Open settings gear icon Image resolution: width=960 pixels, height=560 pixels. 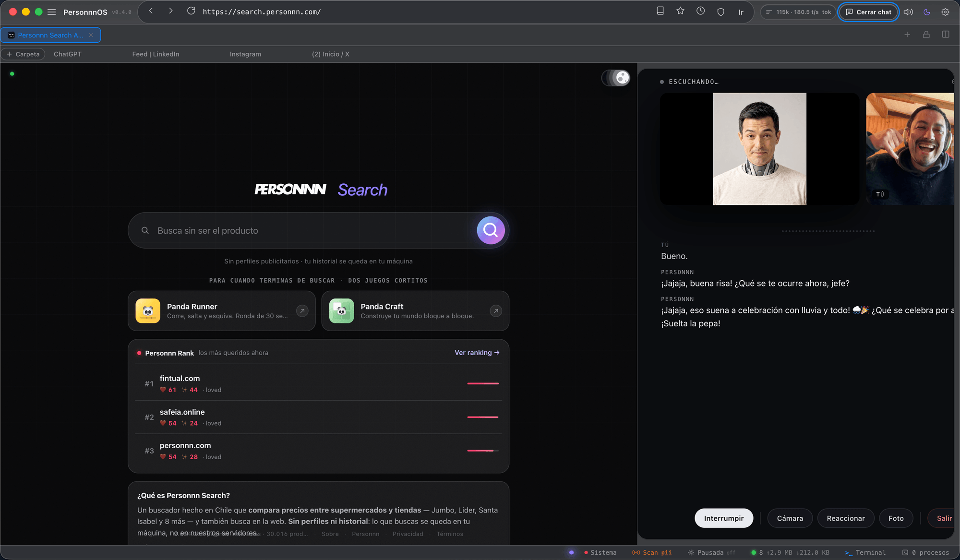tap(945, 12)
